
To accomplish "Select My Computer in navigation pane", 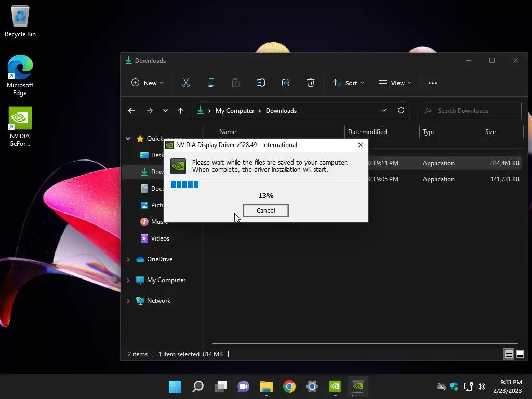I will pyautogui.click(x=161, y=280).
